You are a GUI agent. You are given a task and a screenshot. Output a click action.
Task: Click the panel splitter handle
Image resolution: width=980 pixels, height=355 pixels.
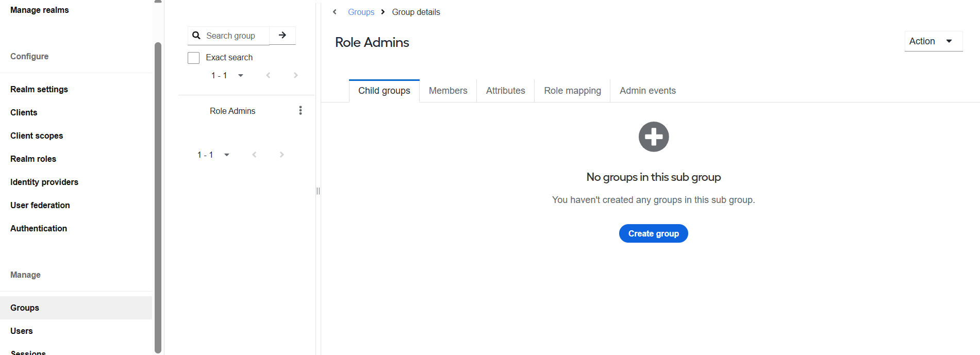[x=318, y=191]
